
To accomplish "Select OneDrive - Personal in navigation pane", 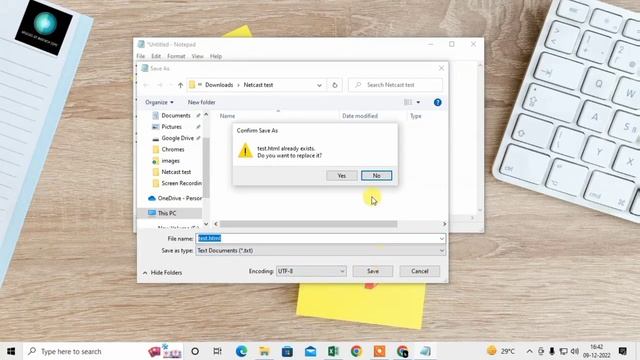I will click(x=180, y=198).
